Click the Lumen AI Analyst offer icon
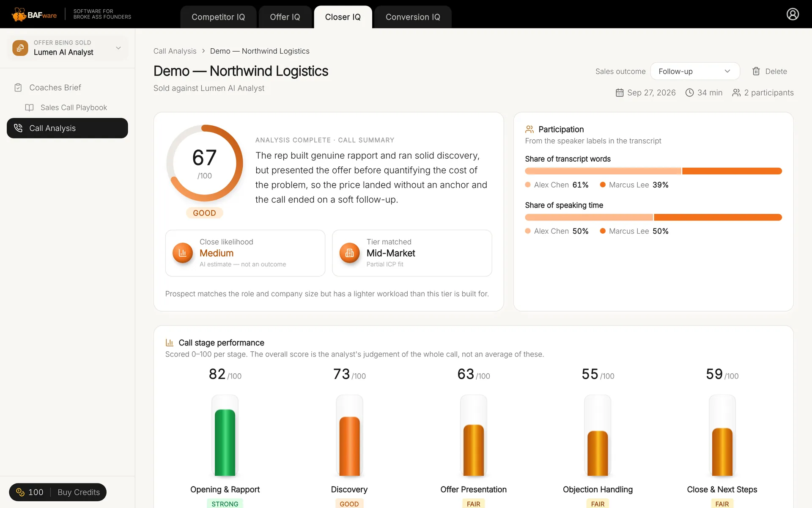The height and width of the screenshot is (508, 812). coord(20,48)
